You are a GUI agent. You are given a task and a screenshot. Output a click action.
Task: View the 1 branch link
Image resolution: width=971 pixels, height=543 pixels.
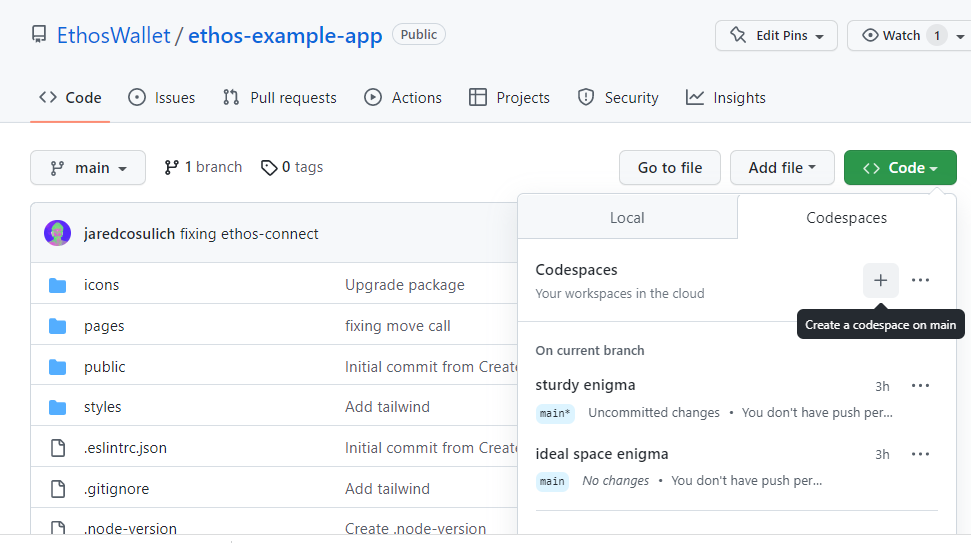pos(203,167)
